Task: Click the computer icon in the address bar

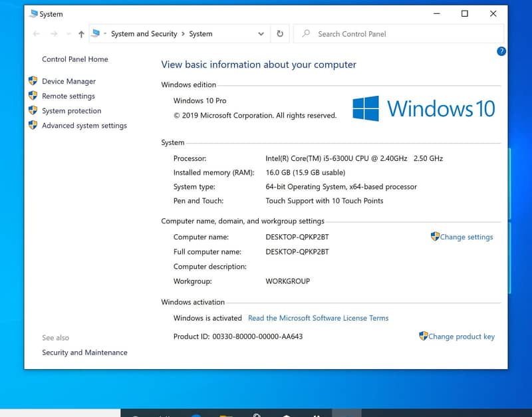Action: pyautogui.click(x=96, y=33)
